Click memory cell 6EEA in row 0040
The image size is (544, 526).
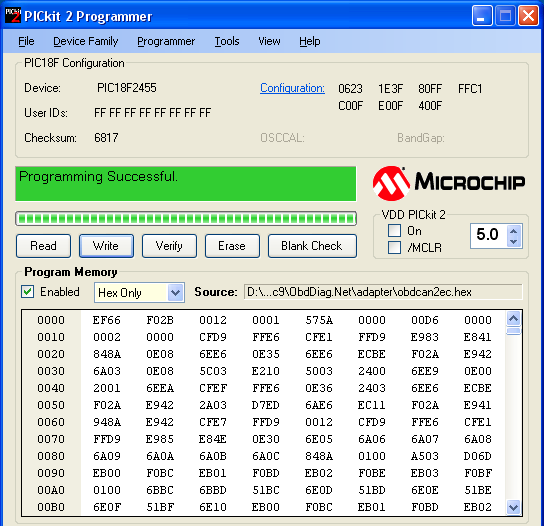[160, 388]
